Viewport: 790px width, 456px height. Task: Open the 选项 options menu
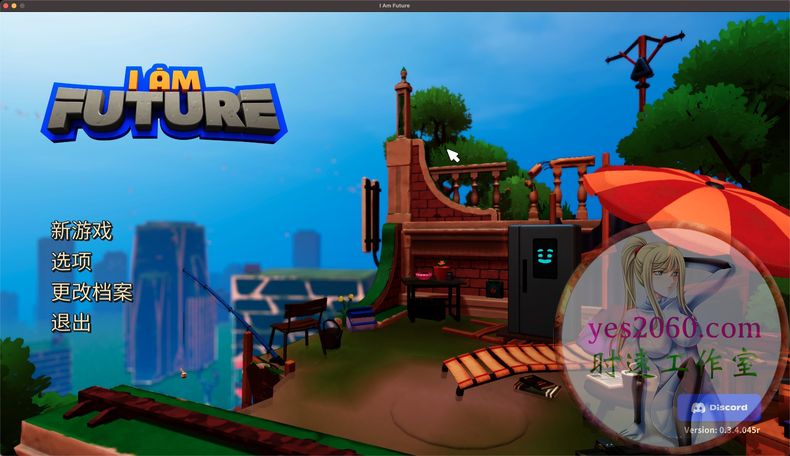point(71,262)
